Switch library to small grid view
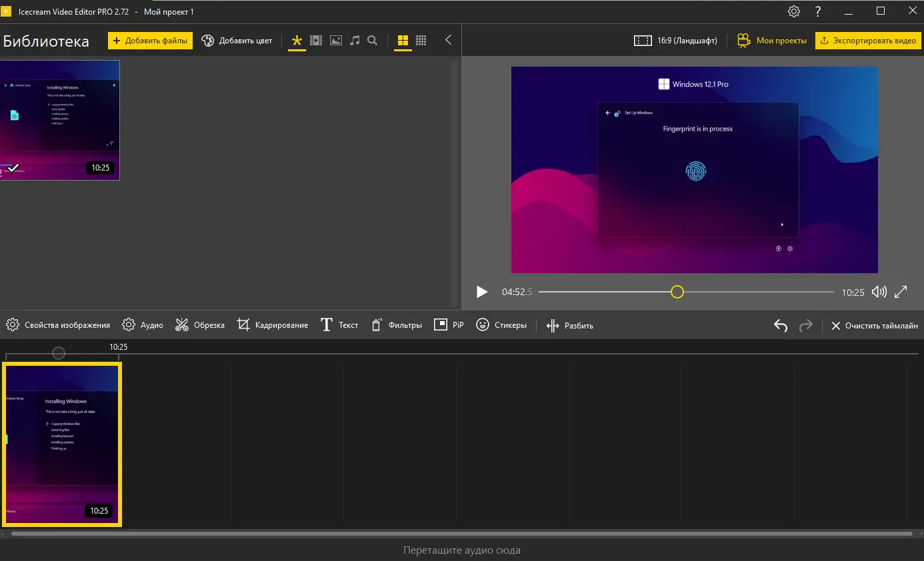 [x=421, y=41]
